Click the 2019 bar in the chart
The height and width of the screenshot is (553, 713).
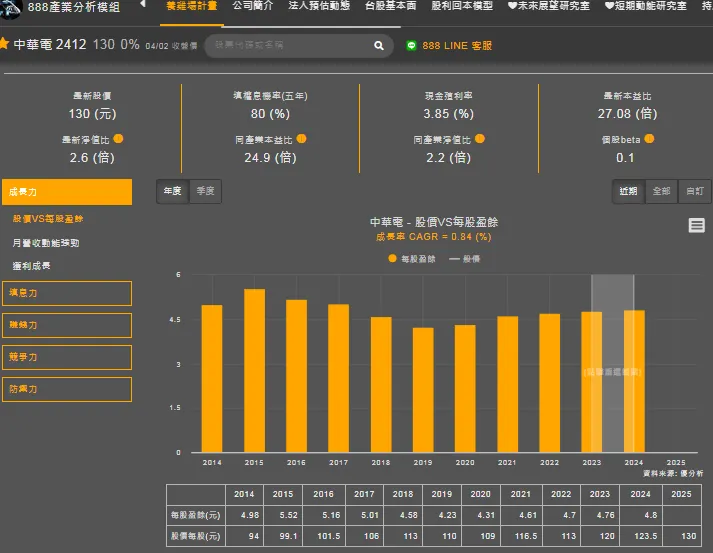click(x=423, y=390)
